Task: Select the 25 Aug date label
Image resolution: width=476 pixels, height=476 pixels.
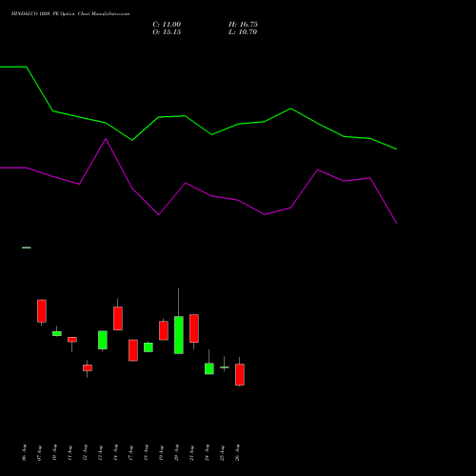Action: point(222,452)
